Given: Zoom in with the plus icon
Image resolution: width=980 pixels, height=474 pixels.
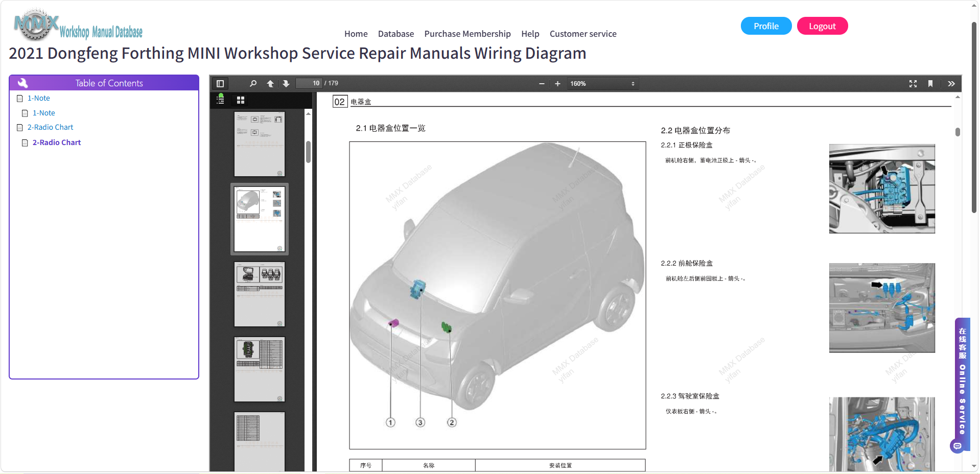Looking at the screenshot, I should tap(557, 84).
